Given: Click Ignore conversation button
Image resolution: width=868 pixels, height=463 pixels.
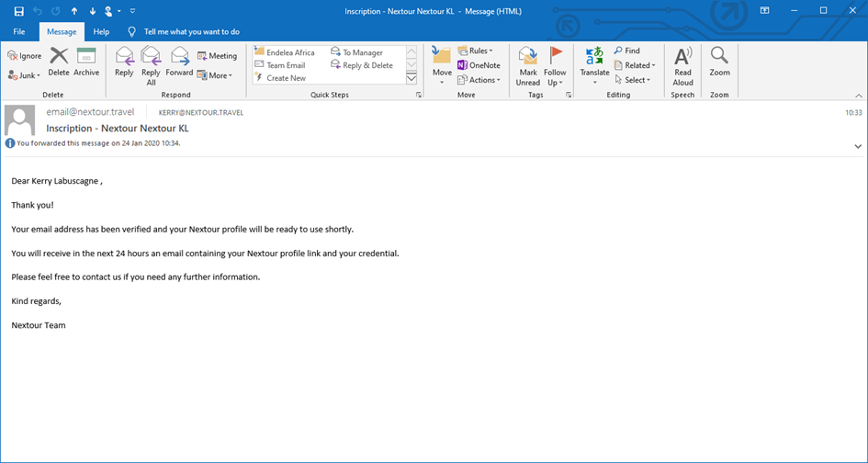Looking at the screenshot, I should click(25, 56).
